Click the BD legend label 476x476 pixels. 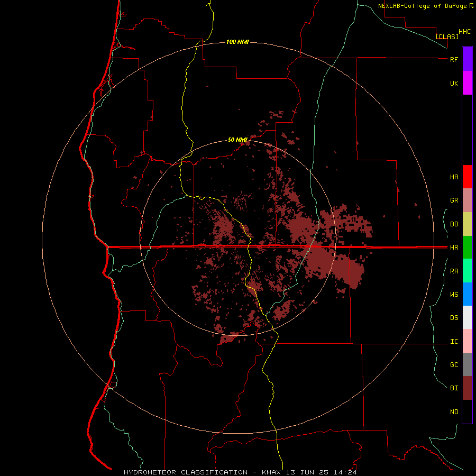(454, 224)
